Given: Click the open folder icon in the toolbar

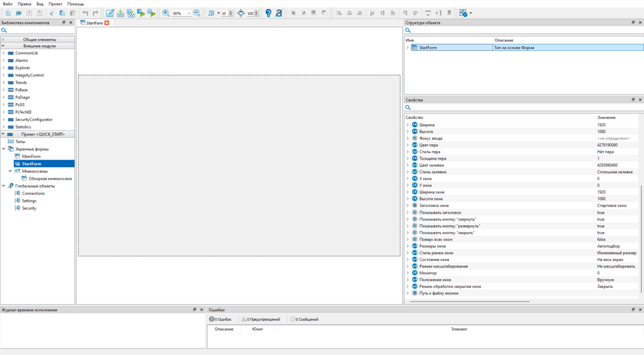Looking at the screenshot, I should click(x=19, y=13).
